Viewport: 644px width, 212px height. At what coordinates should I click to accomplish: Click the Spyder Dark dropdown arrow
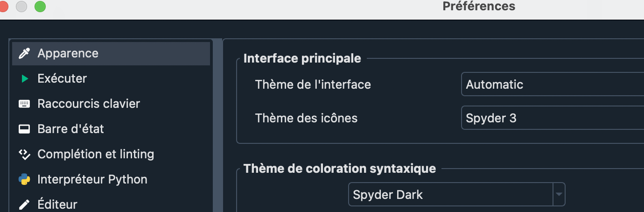[559, 194]
